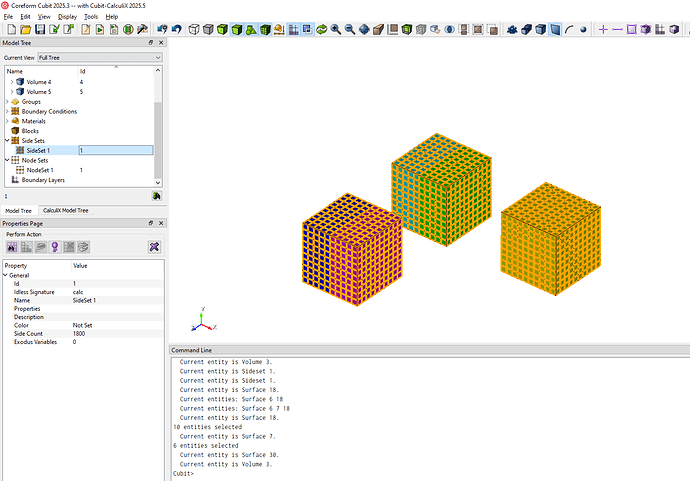
Task: Toggle green shapes geometry visibility icon
Action: [x=251, y=29]
